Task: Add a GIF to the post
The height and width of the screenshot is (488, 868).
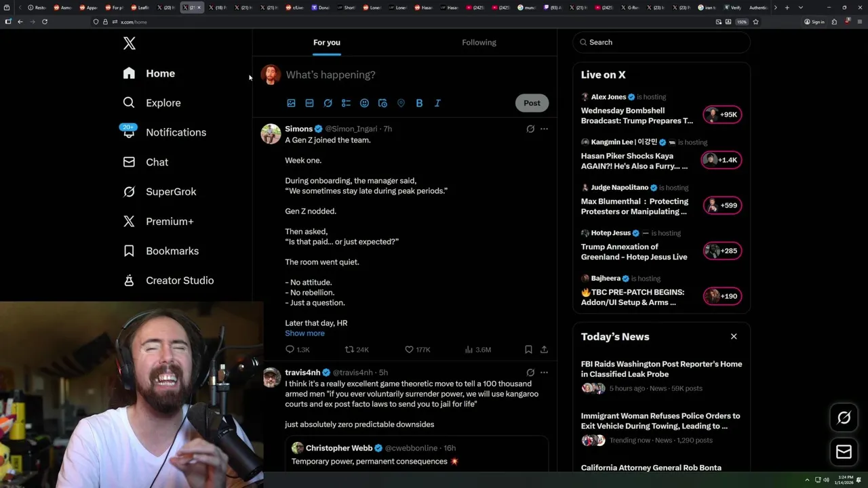Action: pyautogui.click(x=309, y=103)
